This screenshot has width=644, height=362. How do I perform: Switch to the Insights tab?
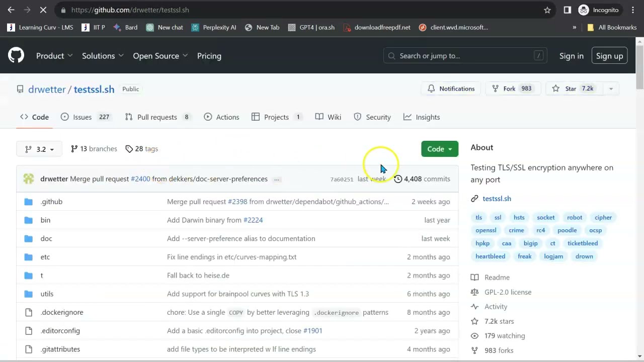click(x=422, y=117)
